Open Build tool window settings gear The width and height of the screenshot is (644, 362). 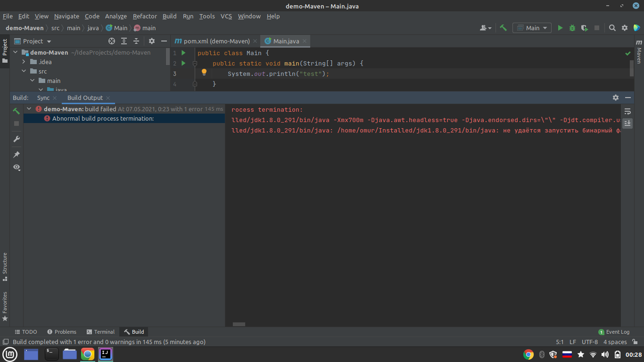click(x=616, y=98)
